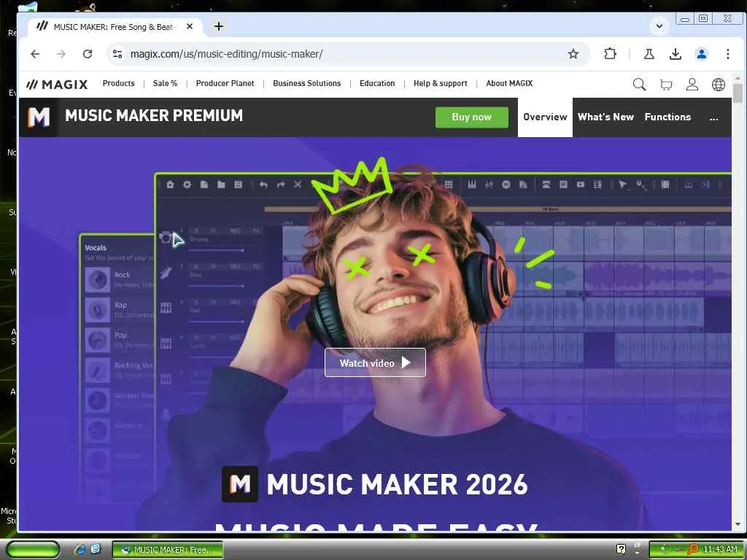Open site information icon in address bar
This screenshot has width=747, height=560.
point(117,54)
